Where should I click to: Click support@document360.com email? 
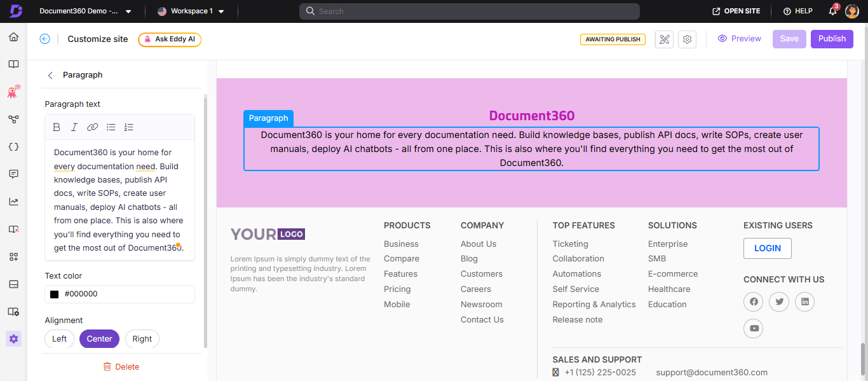[712, 373]
